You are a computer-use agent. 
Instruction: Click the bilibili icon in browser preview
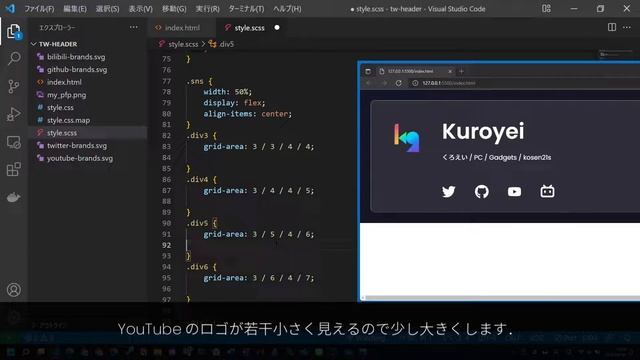pos(547,191)
